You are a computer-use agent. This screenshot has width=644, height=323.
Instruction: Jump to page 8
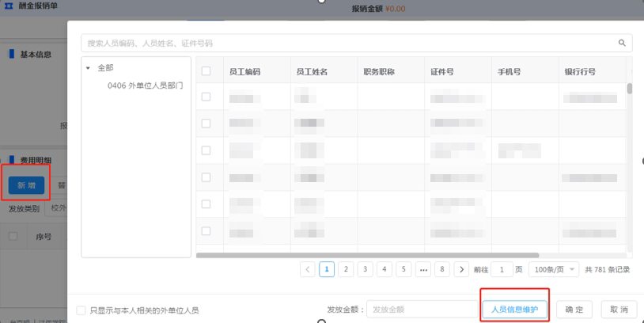click(x=442, y=269)
